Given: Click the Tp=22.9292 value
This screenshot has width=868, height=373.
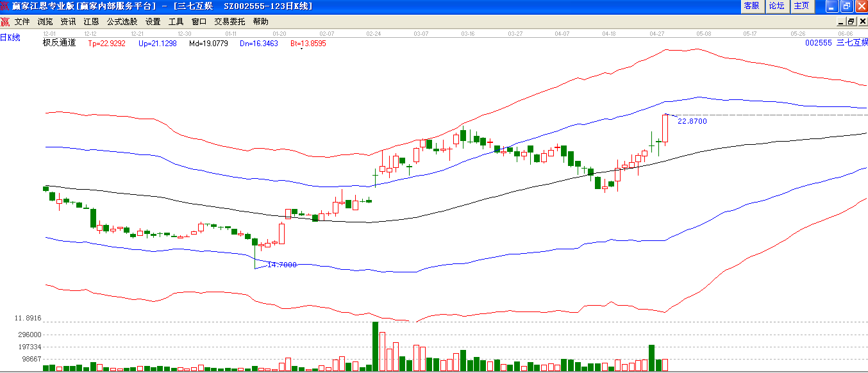Looking at the screenshot, I should pyautogui.click(x=106, y=44).
